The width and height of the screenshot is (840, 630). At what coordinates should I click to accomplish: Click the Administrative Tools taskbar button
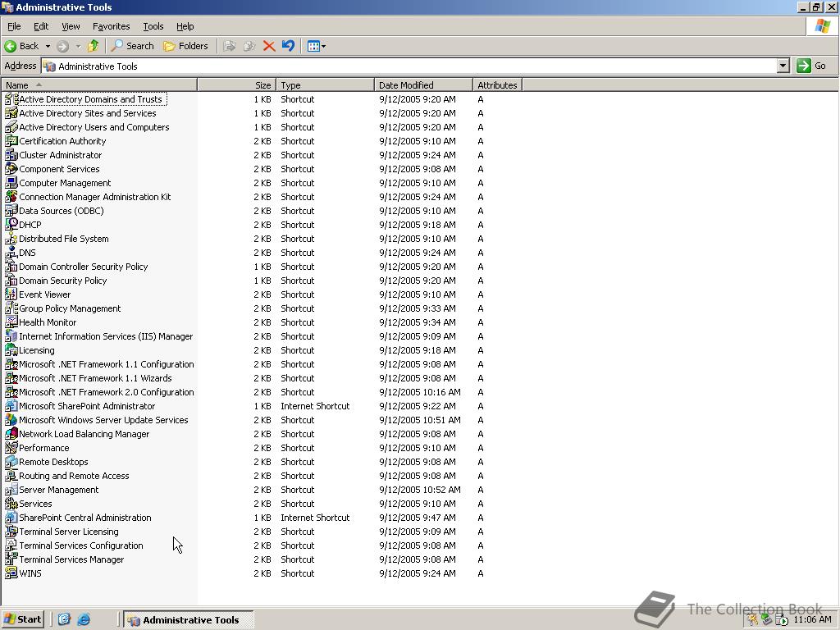(189, 620)
